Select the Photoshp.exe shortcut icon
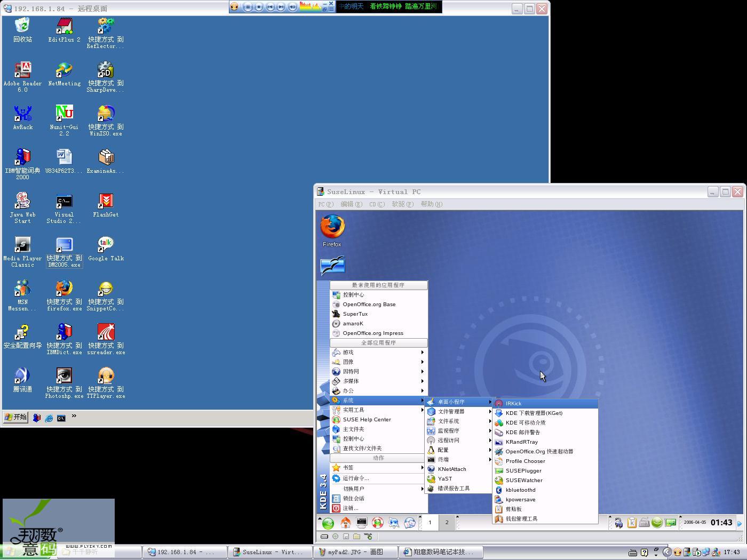The width and height of the screenshot is (747, 560). point(64,383)
